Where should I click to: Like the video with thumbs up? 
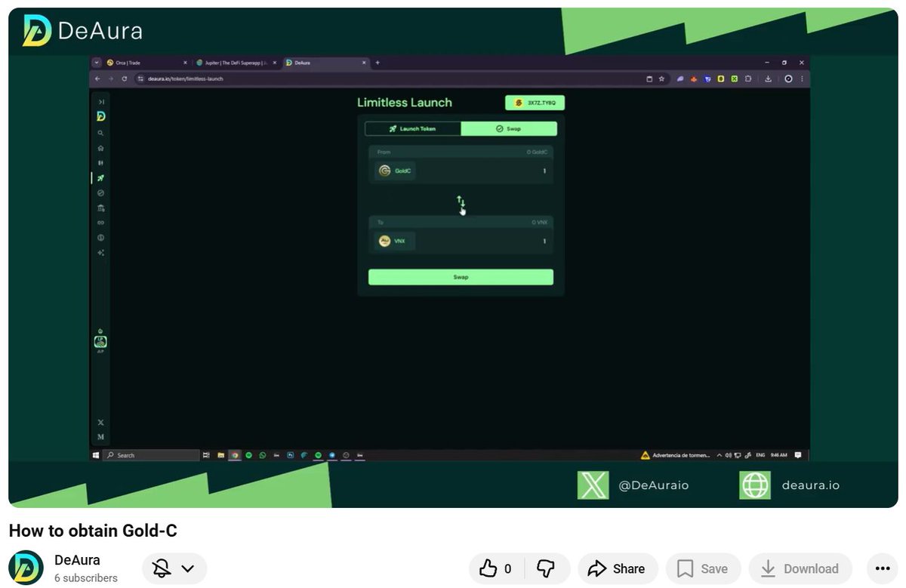496,568
